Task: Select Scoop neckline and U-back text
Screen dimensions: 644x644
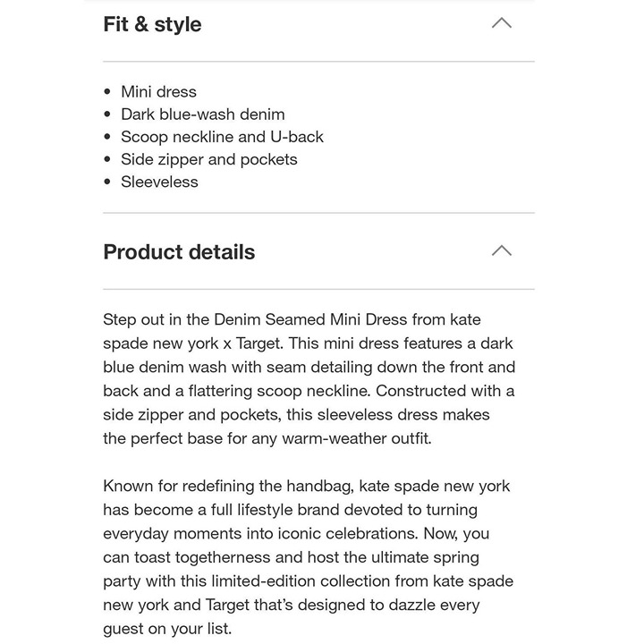Action: click(x=222, y=137)
